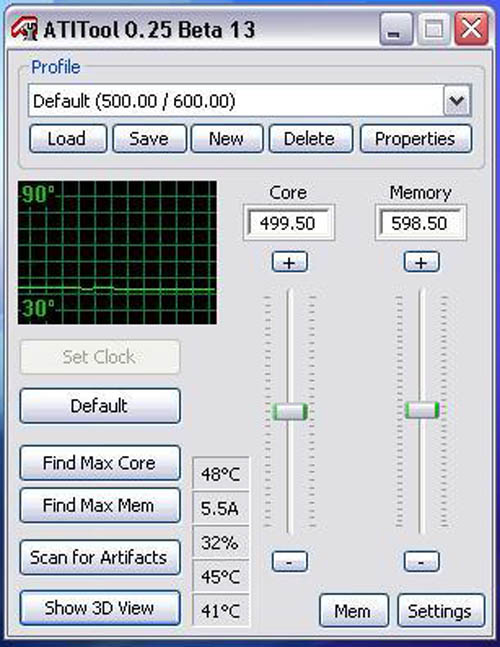Open the Default (500.00 / 600.00) profile combo box
The width and height of the screenshot is (500, 647).
(x=250, y=101)
